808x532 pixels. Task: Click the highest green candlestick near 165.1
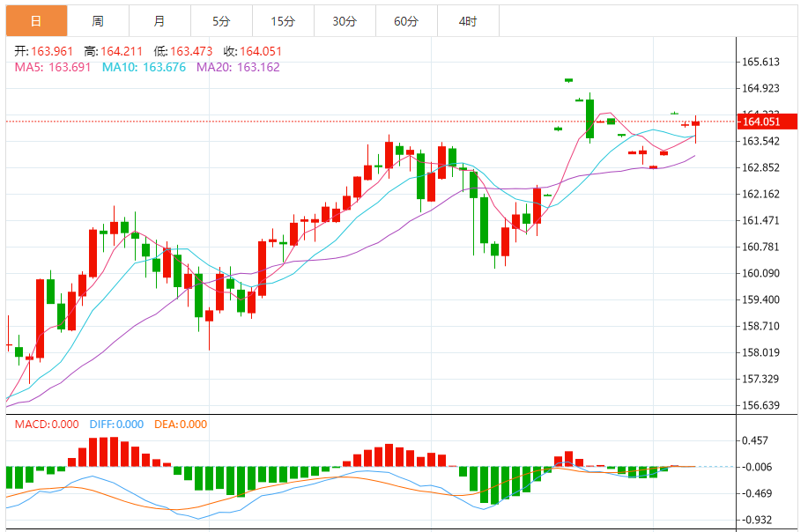click(569, 80)
